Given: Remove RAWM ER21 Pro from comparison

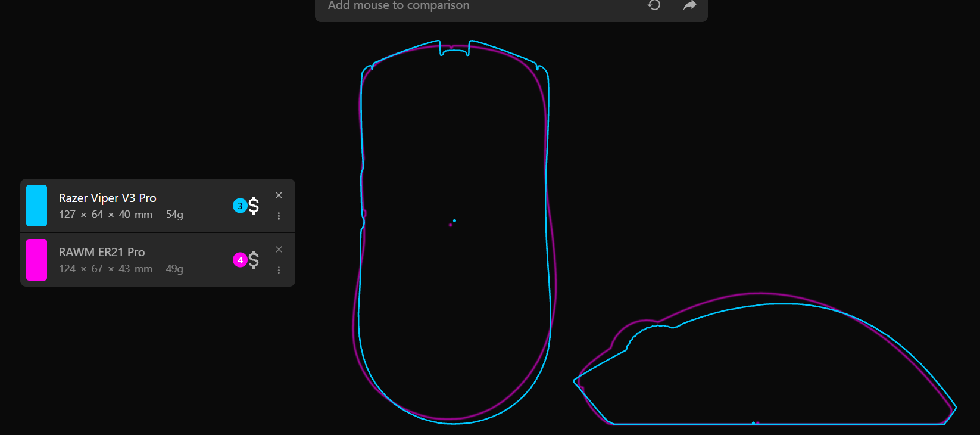Looking at the screenshot, I should tap(279, 250).
